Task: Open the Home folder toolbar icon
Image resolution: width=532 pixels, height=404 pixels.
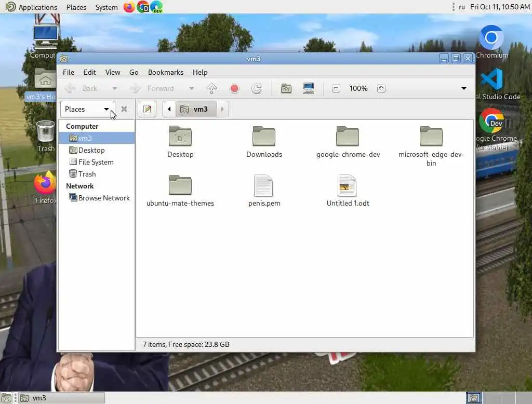Action: coord(286,88)
